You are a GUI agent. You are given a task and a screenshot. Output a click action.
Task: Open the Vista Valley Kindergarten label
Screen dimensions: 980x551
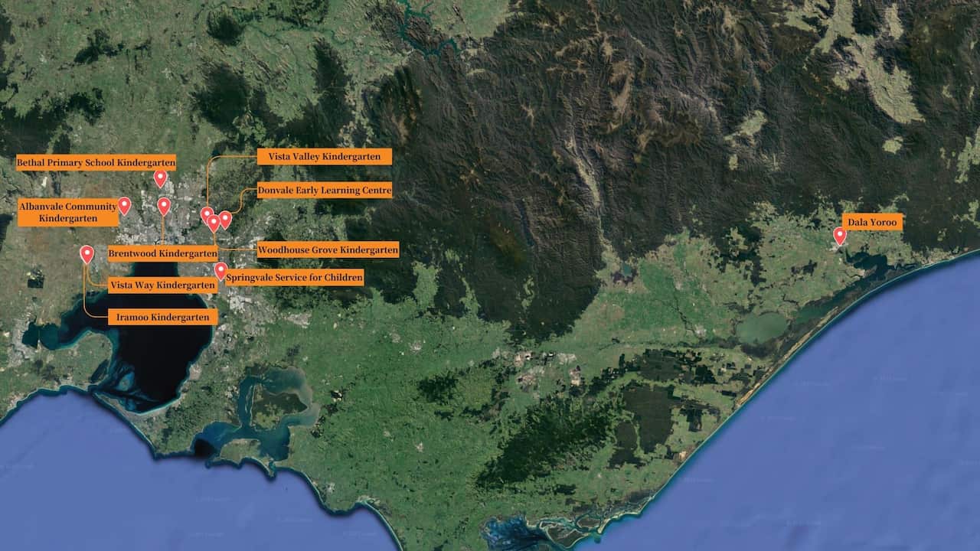click(324, 157)
